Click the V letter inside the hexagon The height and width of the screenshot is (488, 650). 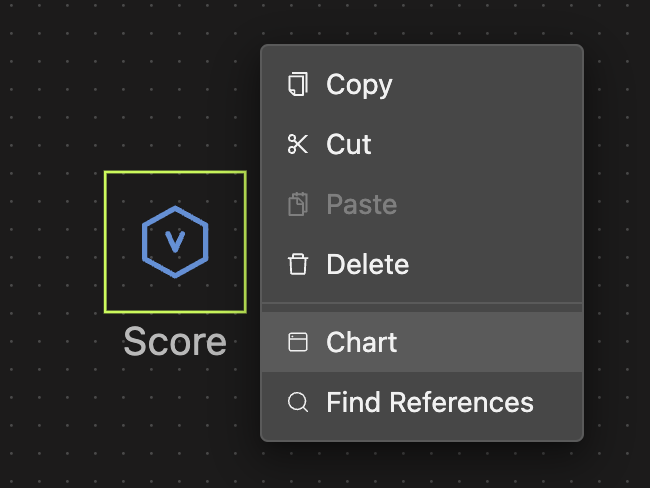(x=175, y=241)
